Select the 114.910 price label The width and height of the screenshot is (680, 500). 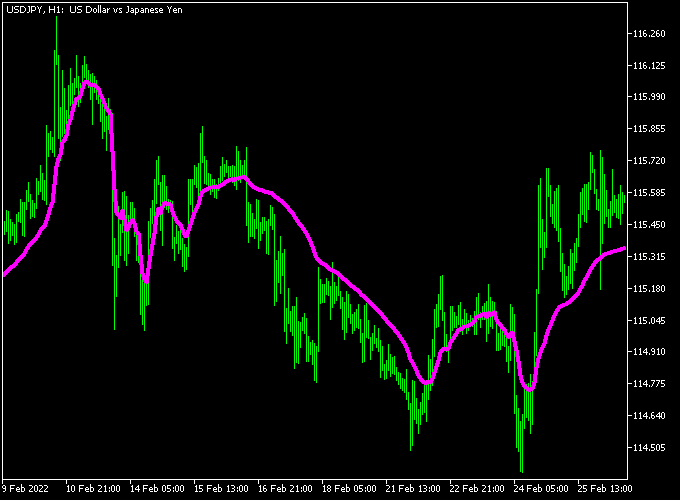(649, 352)
